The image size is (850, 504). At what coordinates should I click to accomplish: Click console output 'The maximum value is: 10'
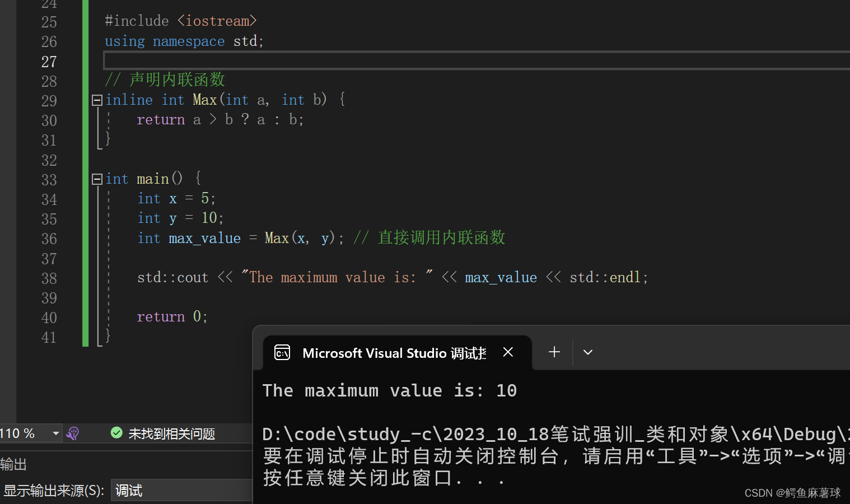(x=390, y=390)
